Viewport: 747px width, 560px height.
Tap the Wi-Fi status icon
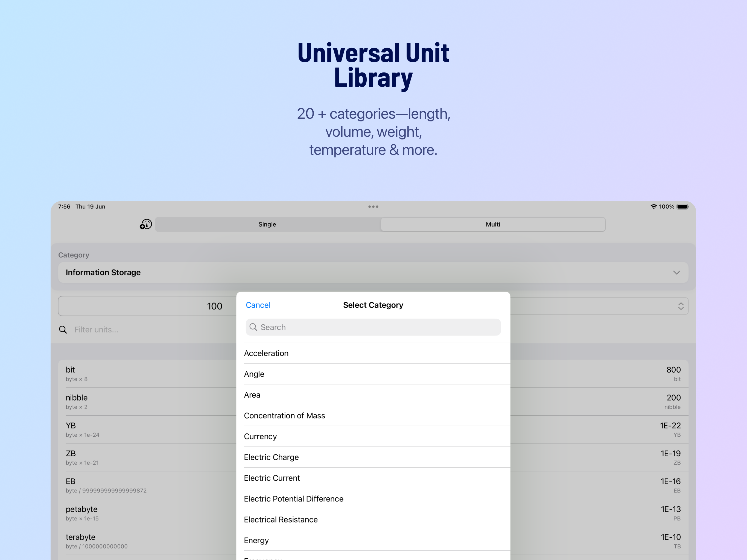pos(653,206)
